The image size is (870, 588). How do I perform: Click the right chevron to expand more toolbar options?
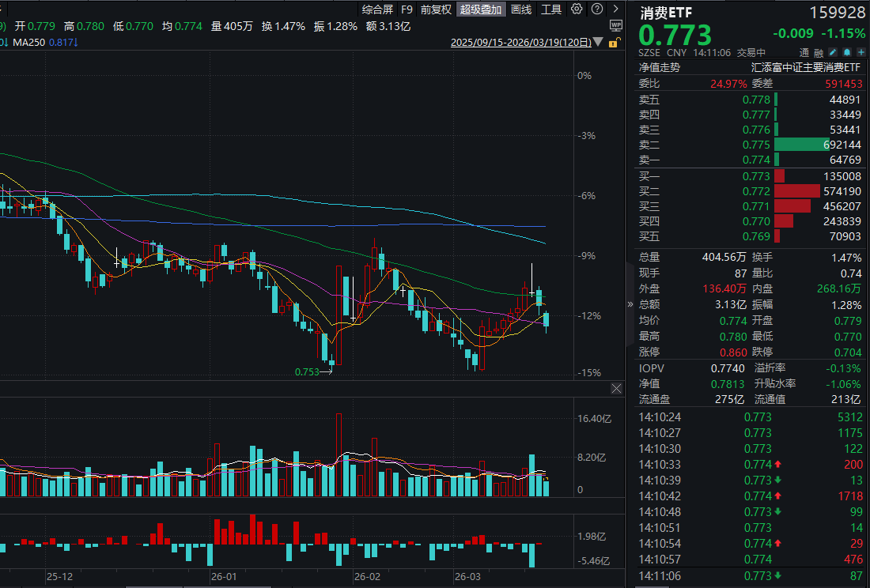pos(617,9)
